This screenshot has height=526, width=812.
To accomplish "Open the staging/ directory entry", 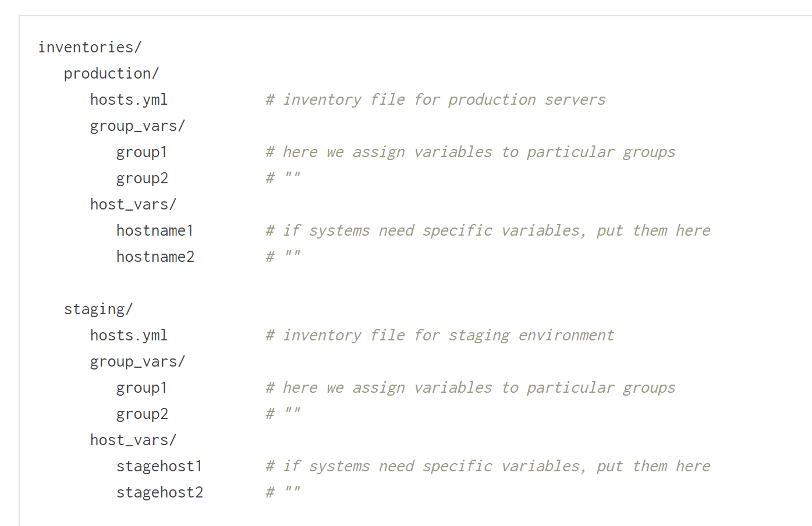I will click(x=98, y=308).
